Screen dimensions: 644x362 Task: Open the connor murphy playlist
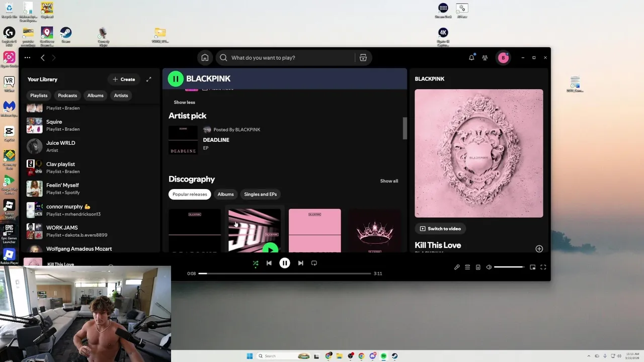click(x=92, y=210)
